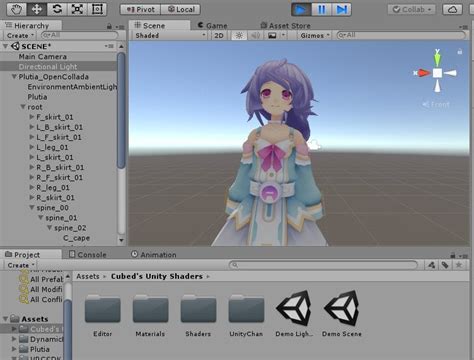Viewport: 474px width, 360px height.
Task: Click the Hierarchy vertical scrollbar
Action: (121, 110)
